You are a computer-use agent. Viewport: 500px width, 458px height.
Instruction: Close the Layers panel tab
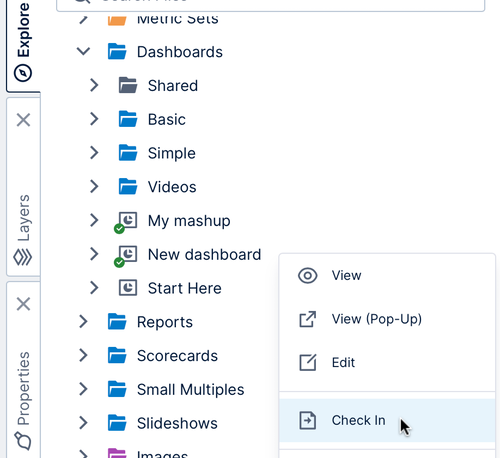[x=23, y=120]
